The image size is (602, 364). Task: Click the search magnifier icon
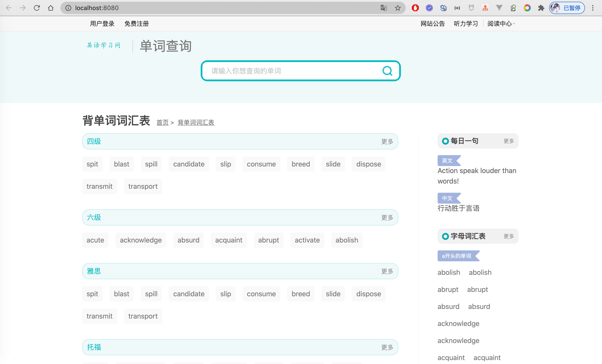[387, 71]
